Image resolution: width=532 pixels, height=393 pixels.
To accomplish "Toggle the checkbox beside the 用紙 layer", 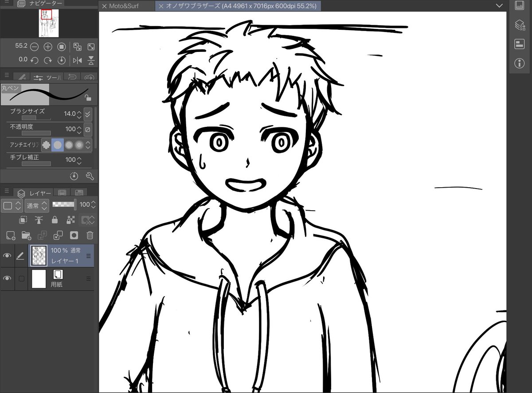I will [21, 279].
